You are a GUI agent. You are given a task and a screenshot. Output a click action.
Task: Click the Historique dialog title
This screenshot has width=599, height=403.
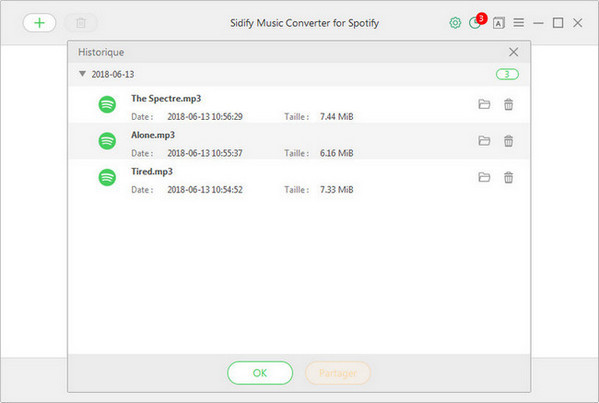[101, 52]
